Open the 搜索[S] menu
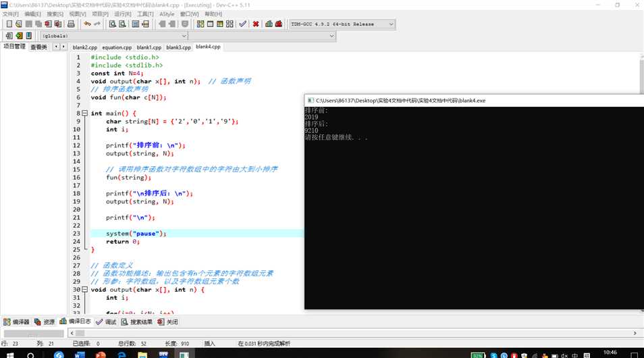The width and height of the screenshot is (644, 358). (55, 14)
